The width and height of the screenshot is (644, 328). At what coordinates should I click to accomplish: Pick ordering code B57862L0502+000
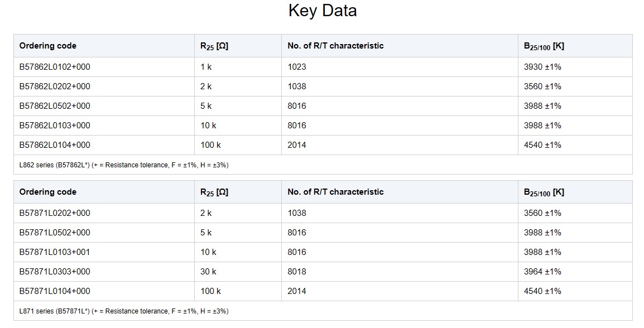coord(55,106)
